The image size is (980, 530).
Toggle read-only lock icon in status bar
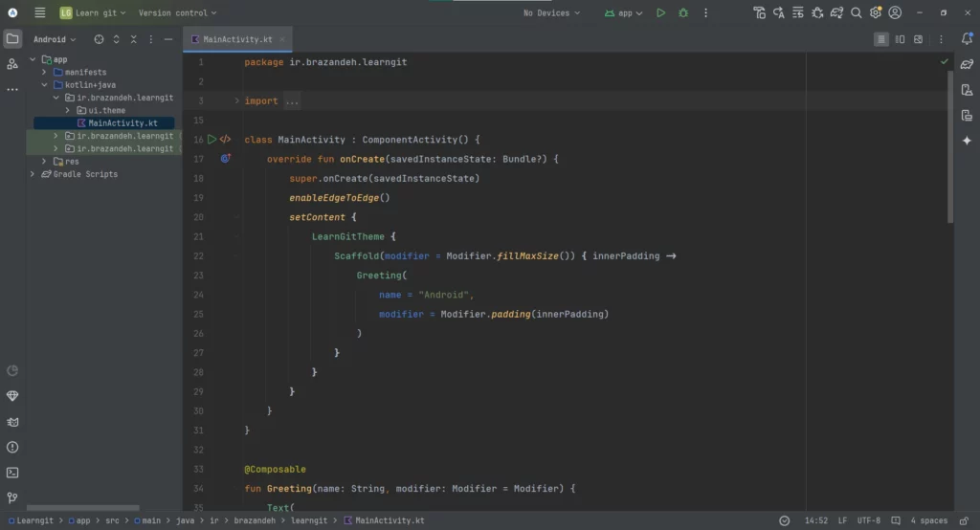coord(965,520)
